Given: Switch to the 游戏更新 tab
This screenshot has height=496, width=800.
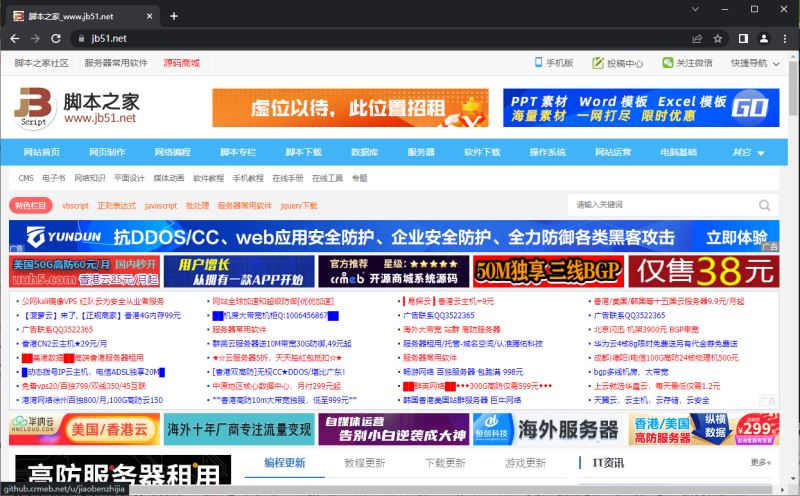Looking at the screenshot, I should tap(526, 463).
